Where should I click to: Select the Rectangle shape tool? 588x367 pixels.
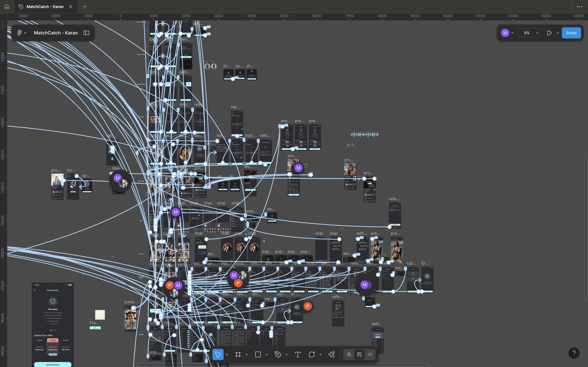point(258,355)
